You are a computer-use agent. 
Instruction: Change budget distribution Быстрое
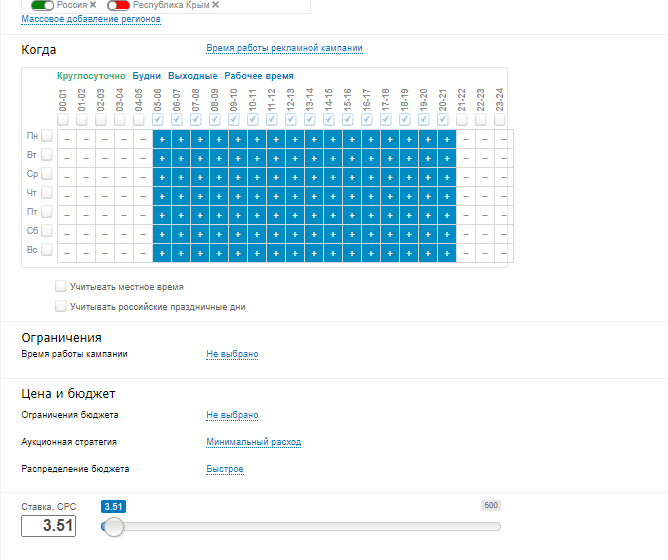click(225, 469)
